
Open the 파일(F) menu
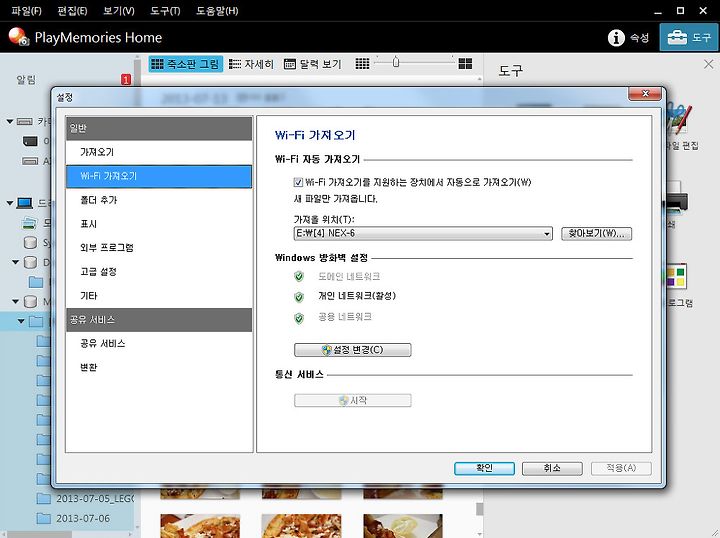pyautogui.click(x=27, y=11)
